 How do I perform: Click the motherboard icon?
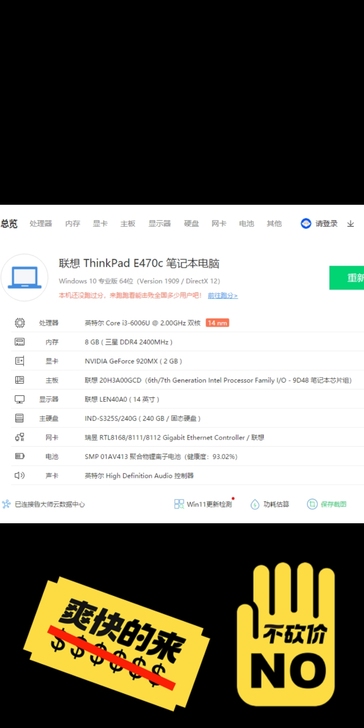coord(20,380)
